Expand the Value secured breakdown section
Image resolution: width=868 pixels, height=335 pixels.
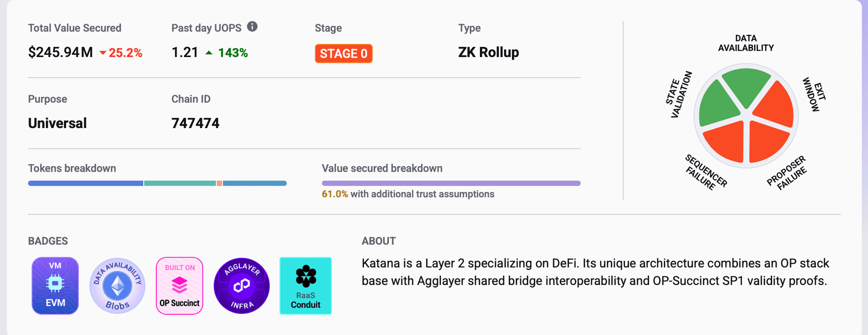click(x=382, y=168)
